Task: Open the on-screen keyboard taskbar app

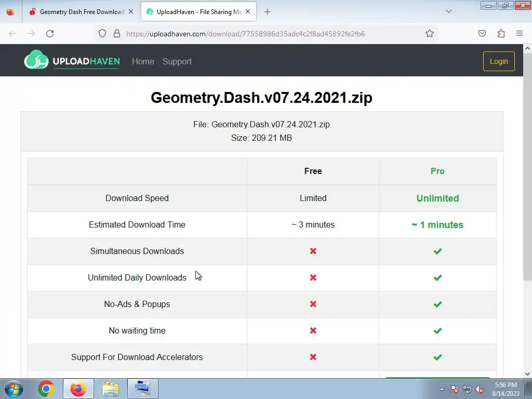Action: (142, 389)
